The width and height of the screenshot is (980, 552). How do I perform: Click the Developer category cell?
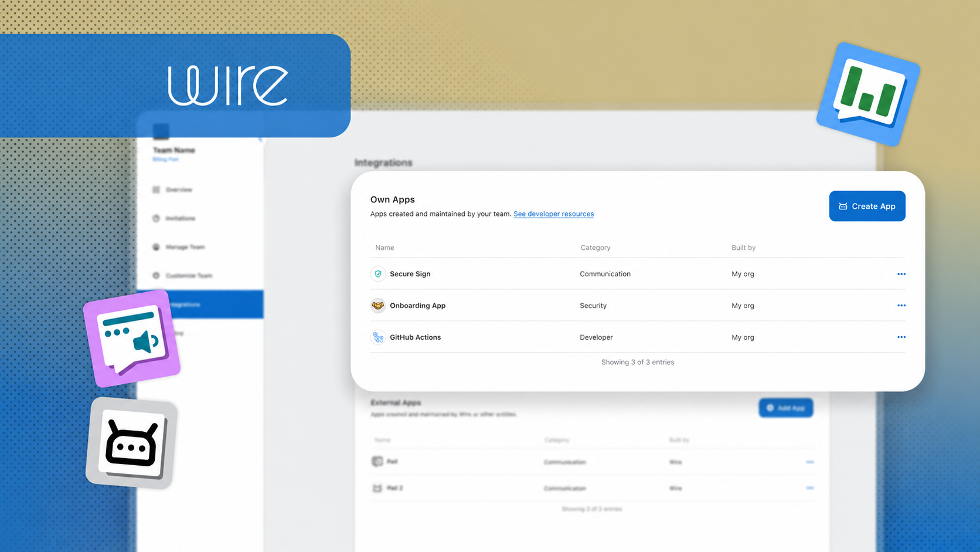point(596,337)
